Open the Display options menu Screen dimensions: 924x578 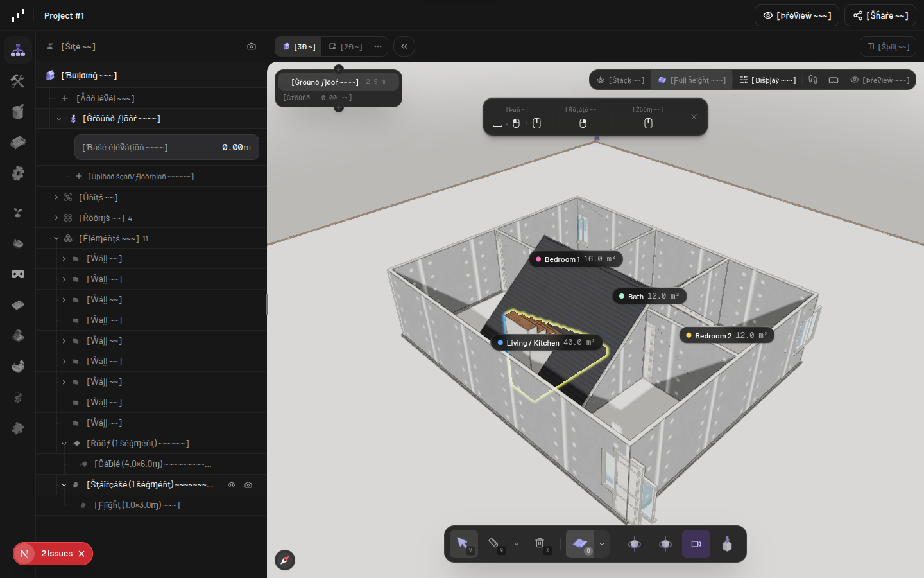point(767,80)
